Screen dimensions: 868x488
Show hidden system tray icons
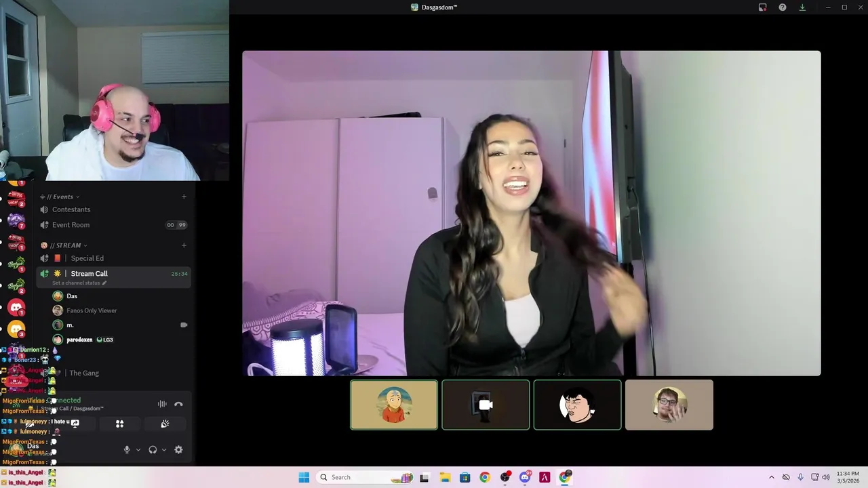tap(771, 477)
